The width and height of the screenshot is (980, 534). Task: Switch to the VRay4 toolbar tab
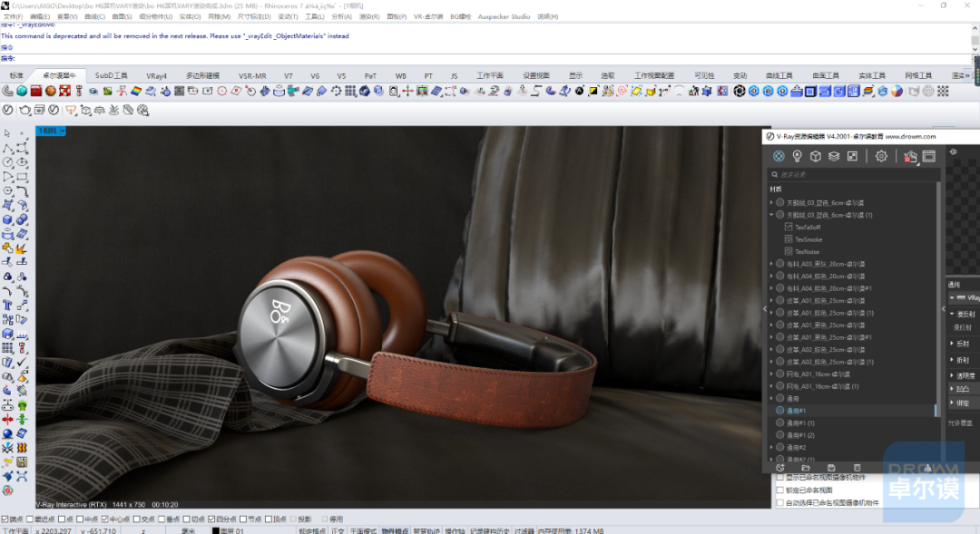[156, 75]
